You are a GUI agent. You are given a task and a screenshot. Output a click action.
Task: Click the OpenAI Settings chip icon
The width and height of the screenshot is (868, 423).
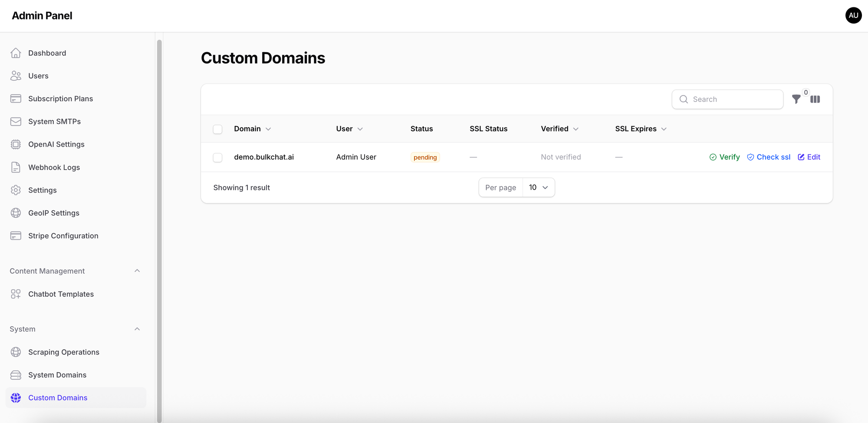(16, 144)
